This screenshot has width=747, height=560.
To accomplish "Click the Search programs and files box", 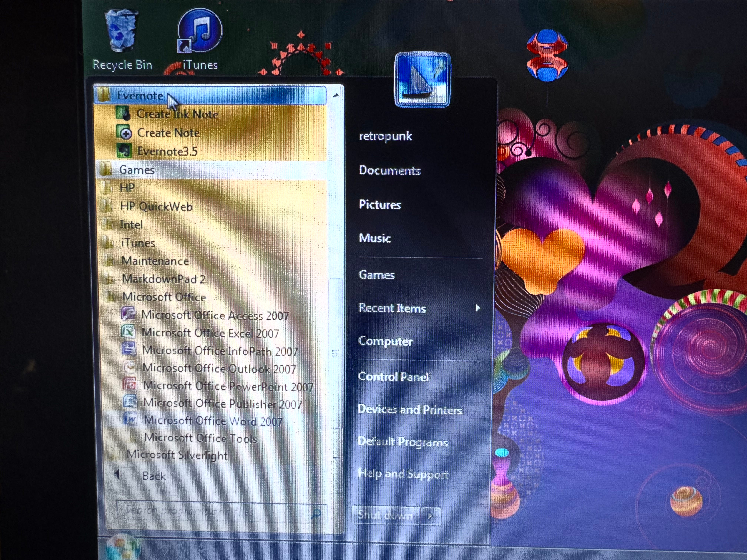I will coord(222,511).
